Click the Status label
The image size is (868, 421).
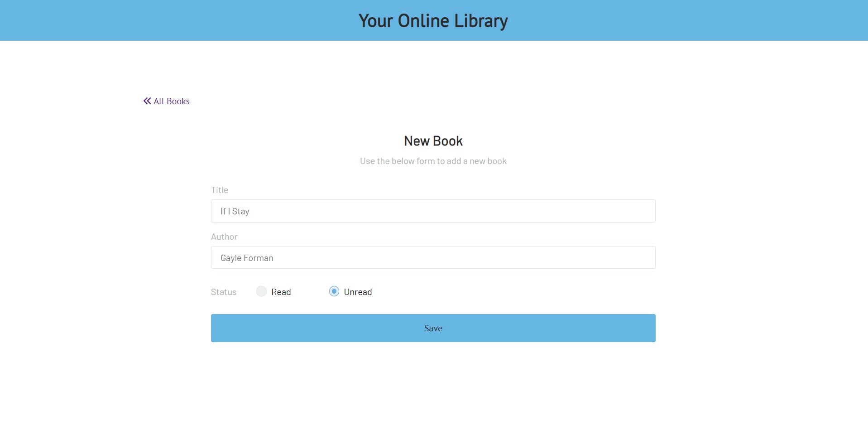point(223,291)
